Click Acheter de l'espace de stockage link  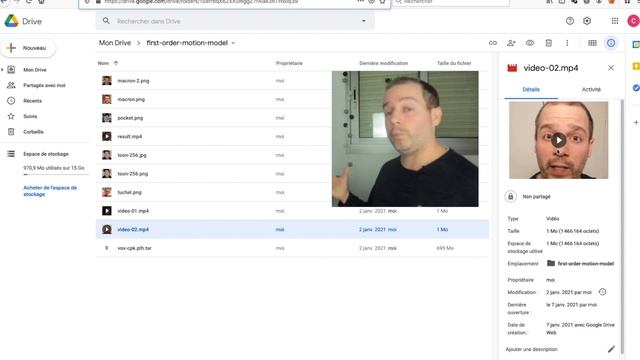pyautogui.click(x=50, y=191)
